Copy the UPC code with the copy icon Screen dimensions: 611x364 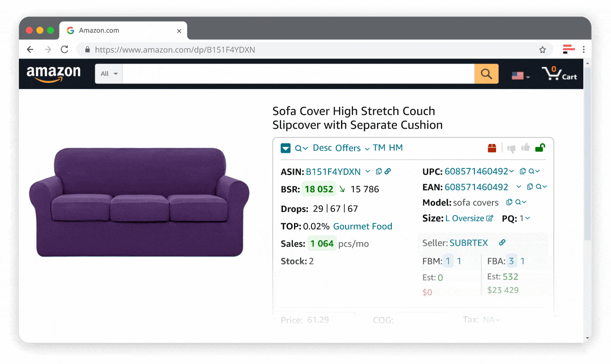coord(523,171)
